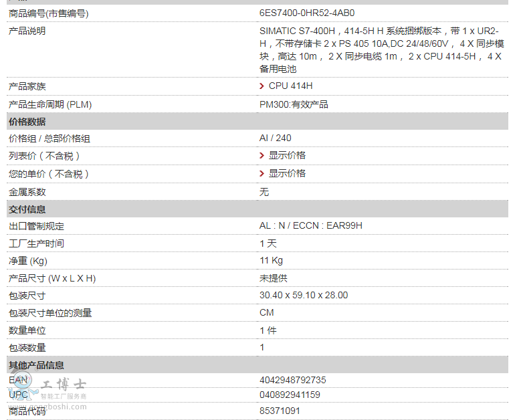Click the red chevron beside CPU 414H
The image size is (519, 420).
pyautogui.click(x=262, y=86)
